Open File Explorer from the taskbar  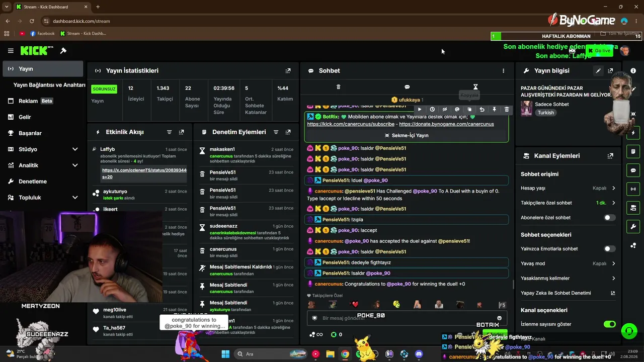click(330, 354)
